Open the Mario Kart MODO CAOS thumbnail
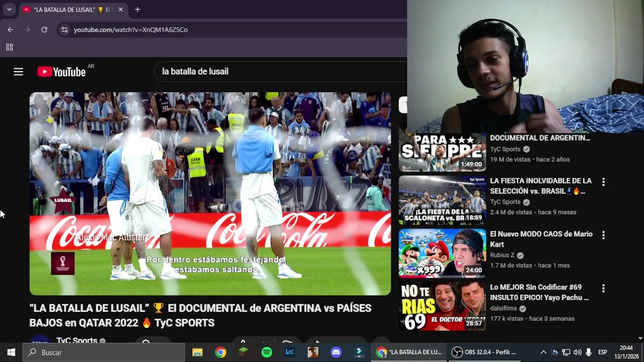The height and width of the screenshot is (362, 644). coord(443,253)
